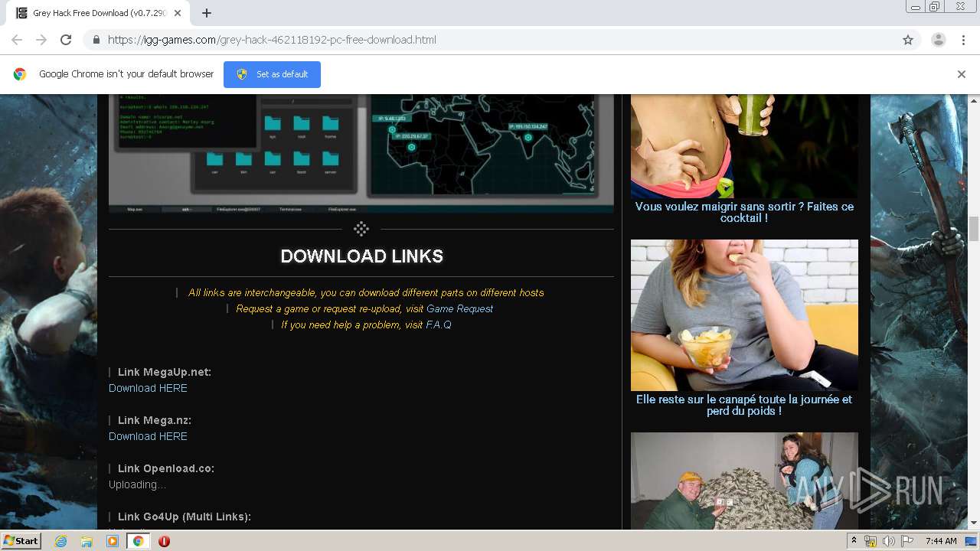
Task: Open the Windows Start menu
Action: pos(21,540)
